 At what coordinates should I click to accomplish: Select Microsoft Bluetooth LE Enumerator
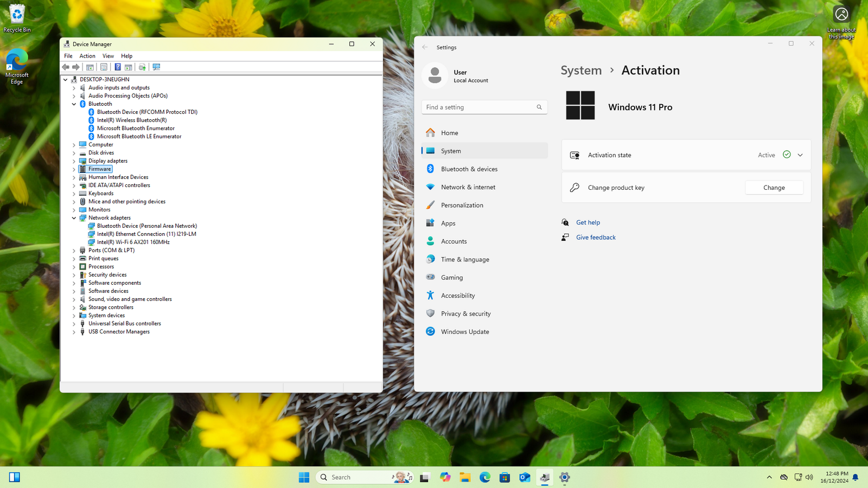click(139, 137)
